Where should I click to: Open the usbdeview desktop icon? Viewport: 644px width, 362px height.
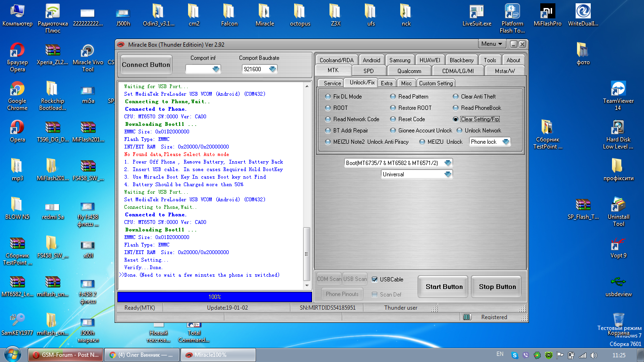(618, 286)
